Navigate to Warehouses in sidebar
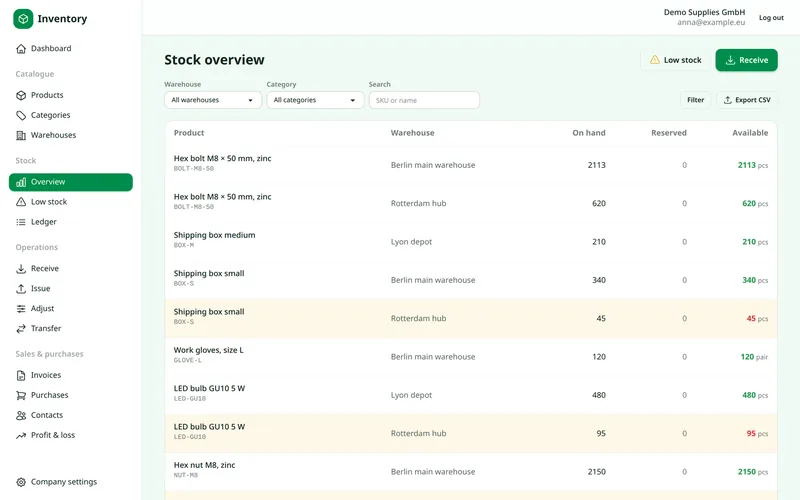 pos(71,135)
